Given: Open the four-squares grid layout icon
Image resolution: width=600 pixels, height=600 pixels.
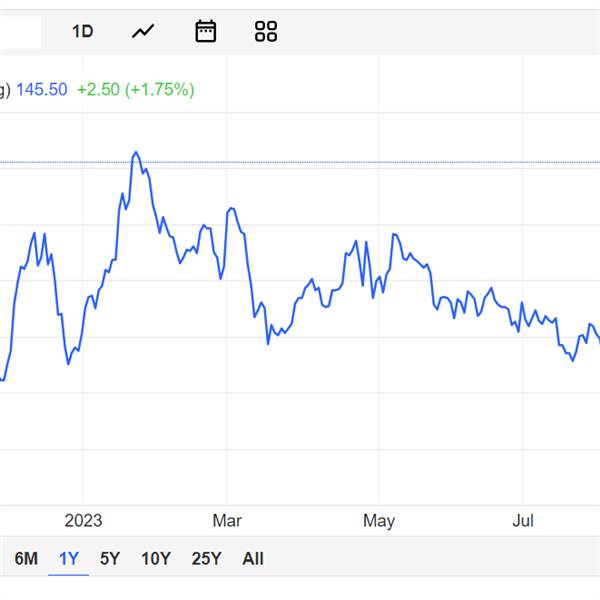Looking at the screenshot, I should click(x=266, y=31).
